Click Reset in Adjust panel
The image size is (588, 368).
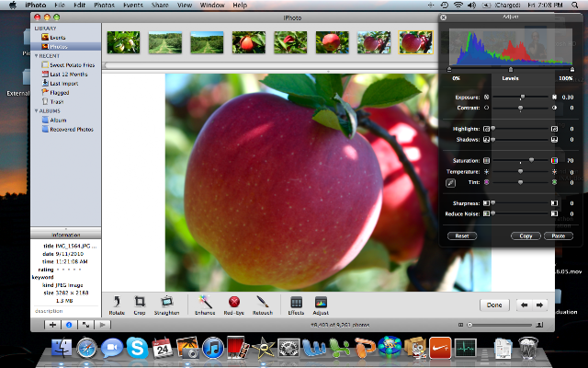tap(462, 236)
